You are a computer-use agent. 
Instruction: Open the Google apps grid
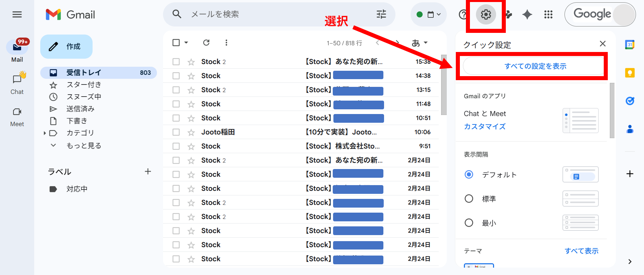tap(548, 14)
